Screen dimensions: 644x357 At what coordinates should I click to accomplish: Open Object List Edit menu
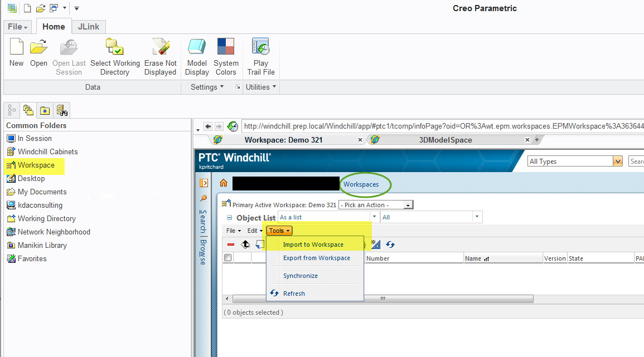255,231
